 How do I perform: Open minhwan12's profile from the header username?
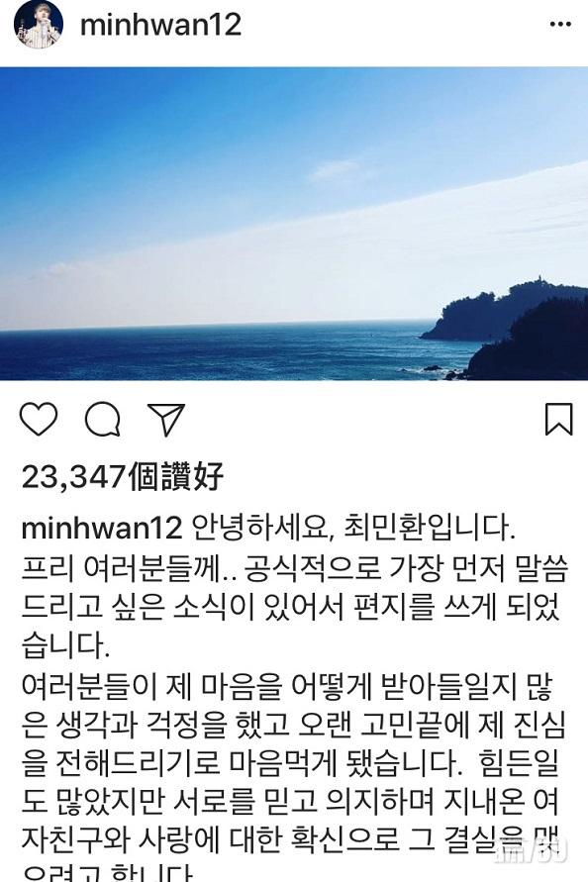point(161,25)
